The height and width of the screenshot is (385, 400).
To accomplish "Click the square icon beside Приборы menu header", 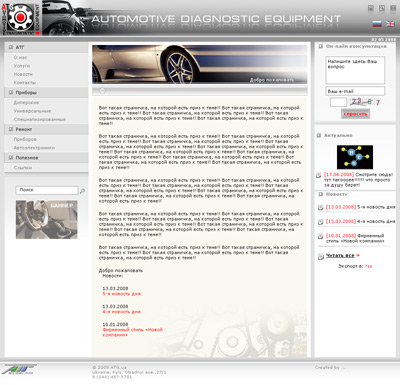I will 11,92.
